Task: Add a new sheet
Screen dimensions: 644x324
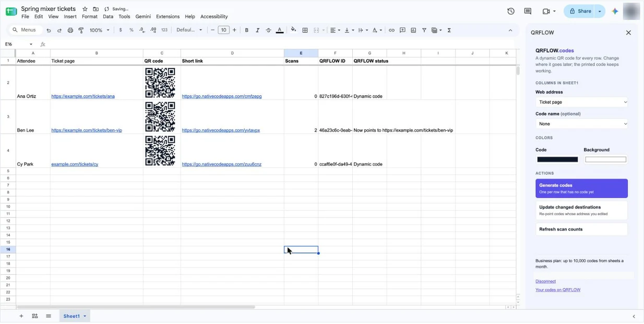Action: (x=21, y=316)
